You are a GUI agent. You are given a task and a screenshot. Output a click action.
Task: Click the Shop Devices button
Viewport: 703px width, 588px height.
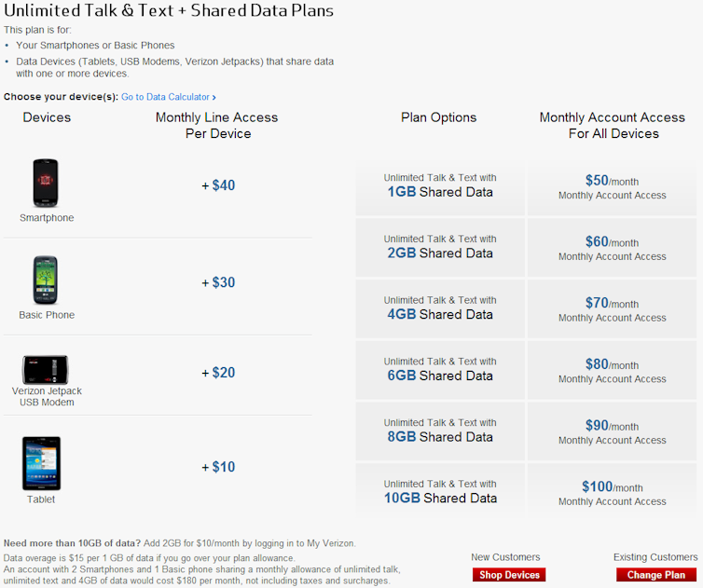coord(509,575)
